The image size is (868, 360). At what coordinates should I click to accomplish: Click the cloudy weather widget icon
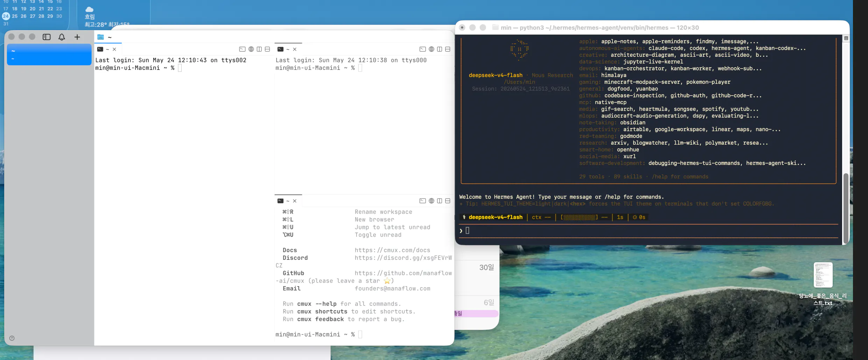pyautogui.click(x=90, y=9)
